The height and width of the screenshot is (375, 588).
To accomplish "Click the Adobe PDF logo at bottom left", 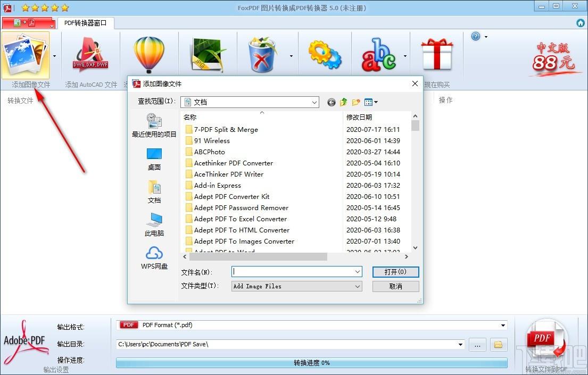I will point(26,342).
